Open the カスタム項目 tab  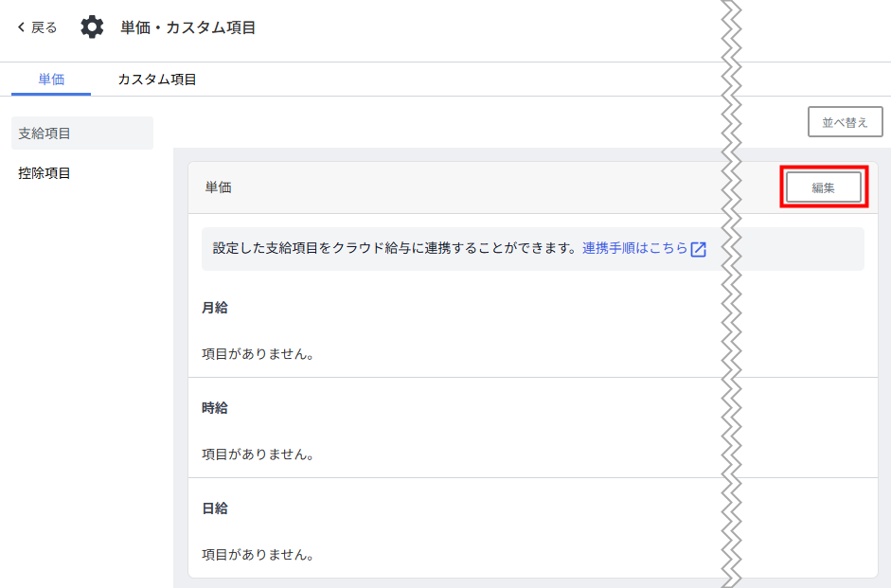[x=157, y=80]
